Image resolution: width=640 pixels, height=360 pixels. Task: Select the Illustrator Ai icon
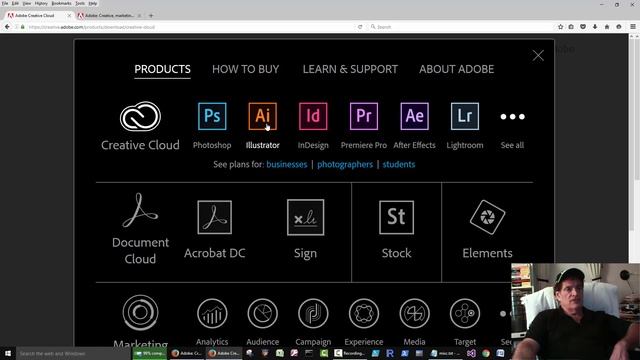coord(262,116)
